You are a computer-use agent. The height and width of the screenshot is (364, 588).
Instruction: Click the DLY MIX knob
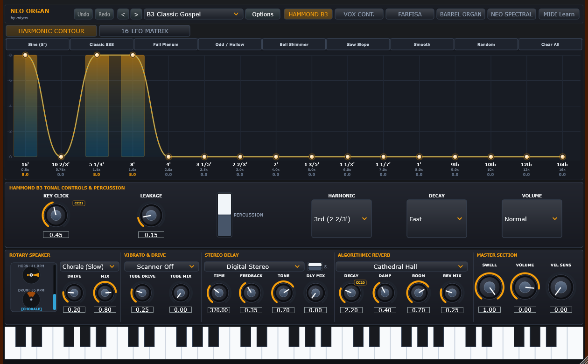tap(315, 293)
